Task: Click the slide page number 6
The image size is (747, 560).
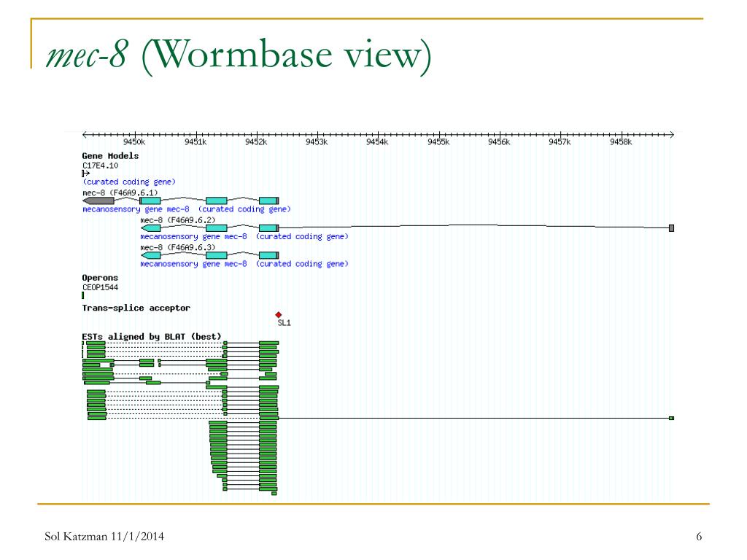Action: coord(699,537)
